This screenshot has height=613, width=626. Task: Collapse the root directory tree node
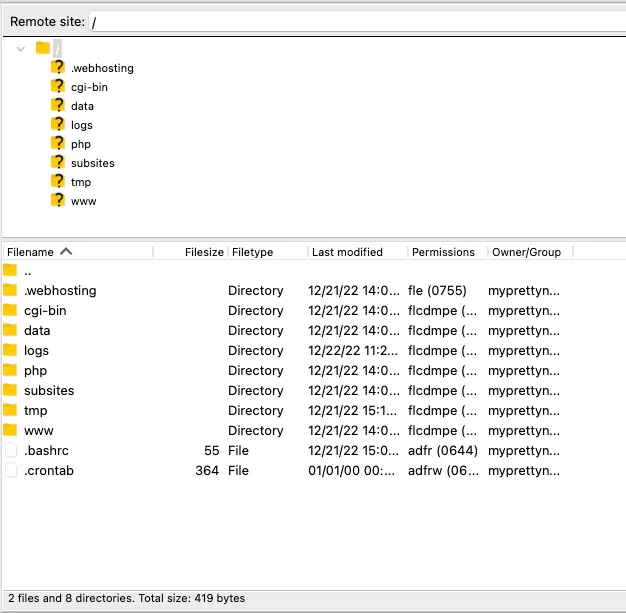21,48
